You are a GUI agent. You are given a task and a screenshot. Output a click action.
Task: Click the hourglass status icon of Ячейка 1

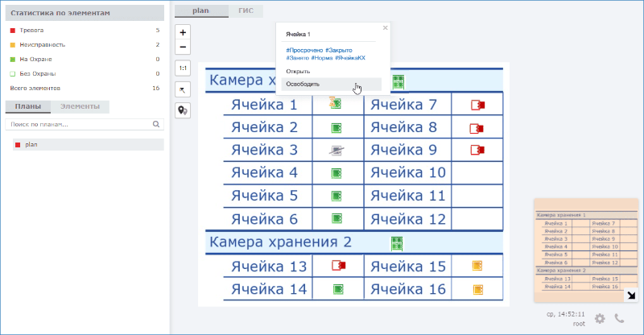coord(335,103)
